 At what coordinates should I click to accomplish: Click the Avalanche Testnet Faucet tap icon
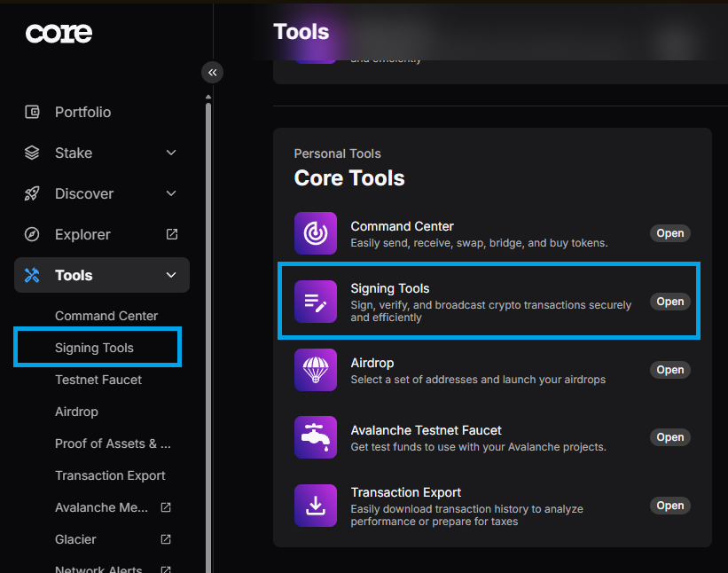click(316, 437)
